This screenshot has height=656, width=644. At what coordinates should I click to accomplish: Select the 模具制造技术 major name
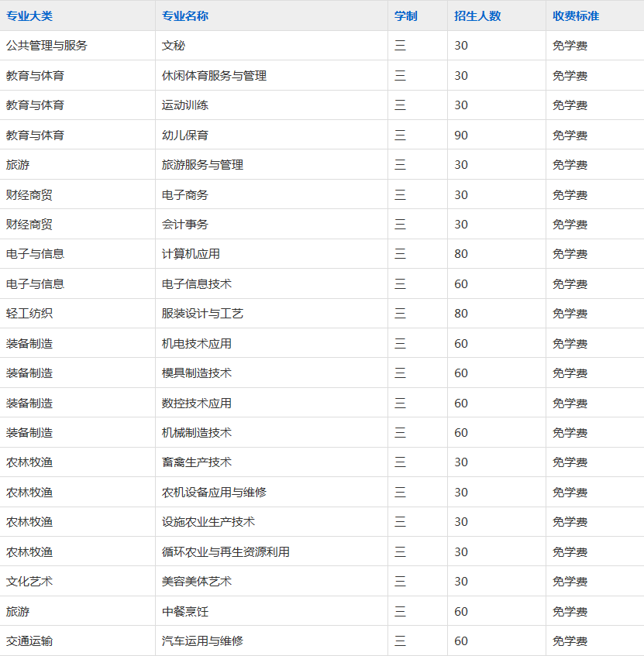pyautogui.click(x=197, y=373)
